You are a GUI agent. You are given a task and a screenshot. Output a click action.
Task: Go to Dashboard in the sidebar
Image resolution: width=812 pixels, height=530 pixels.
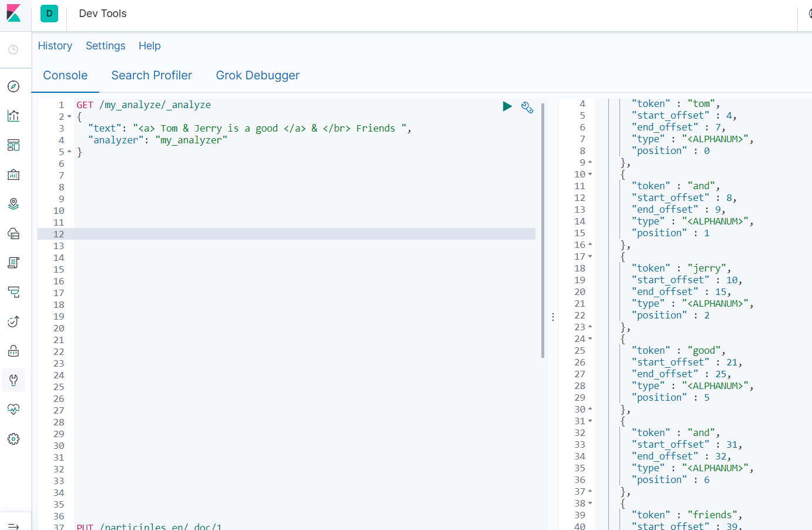(14, 145)
